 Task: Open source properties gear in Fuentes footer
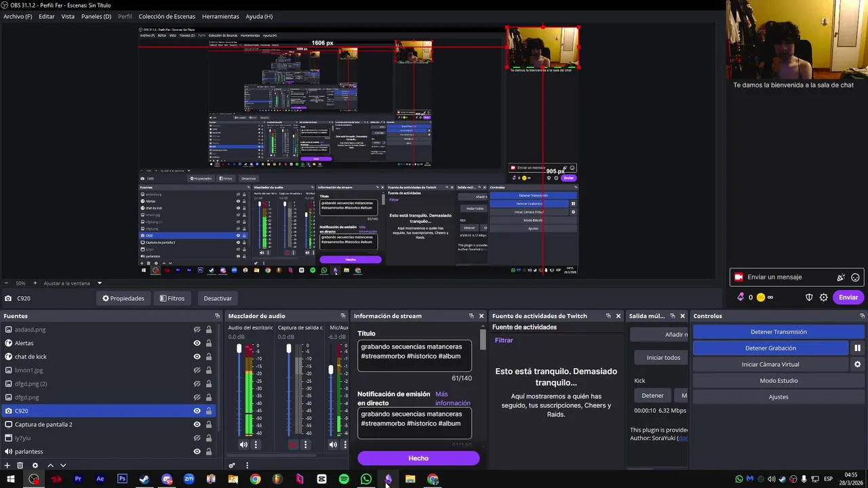click(35, 465)
